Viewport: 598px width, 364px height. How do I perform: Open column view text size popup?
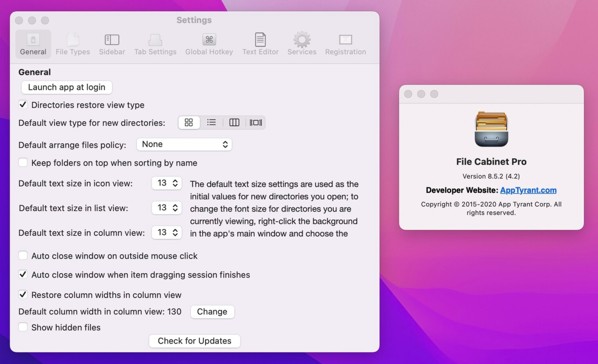(x=167, y=233)
